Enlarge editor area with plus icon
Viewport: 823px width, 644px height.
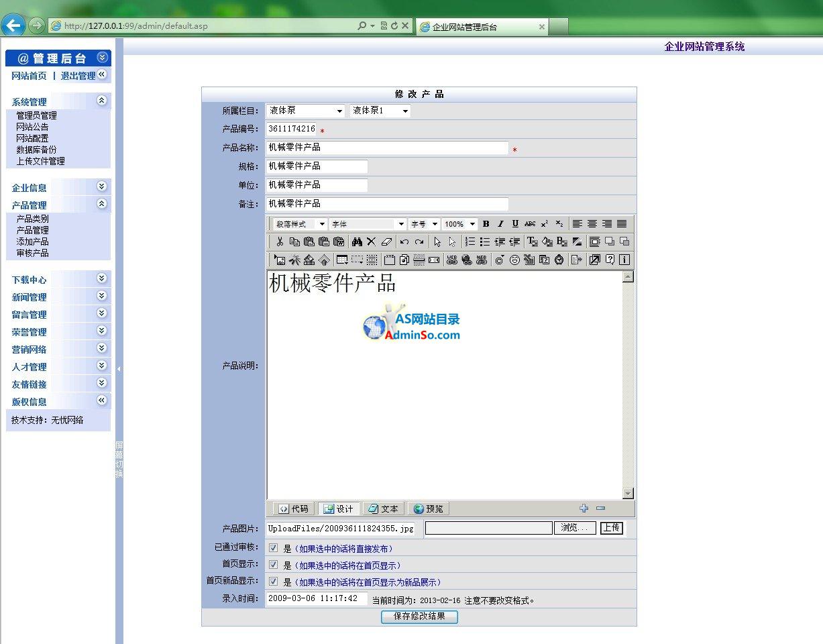[584, 508]
